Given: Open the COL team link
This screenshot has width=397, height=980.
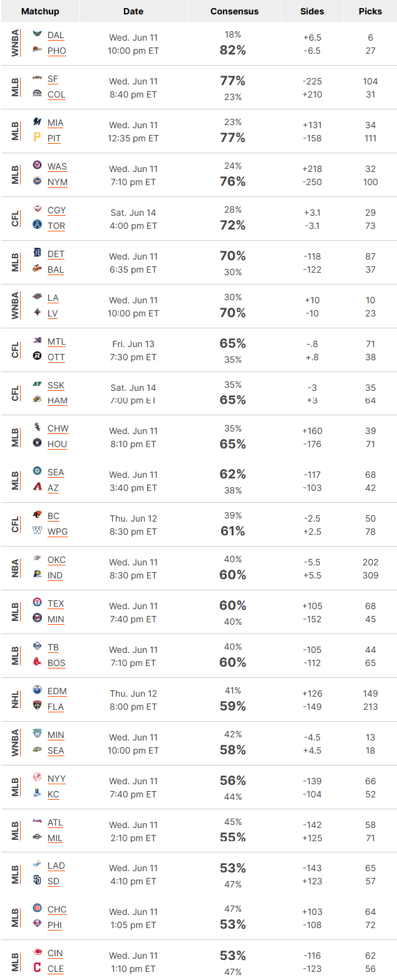Looking at the screenshot, I should point(56,94).
